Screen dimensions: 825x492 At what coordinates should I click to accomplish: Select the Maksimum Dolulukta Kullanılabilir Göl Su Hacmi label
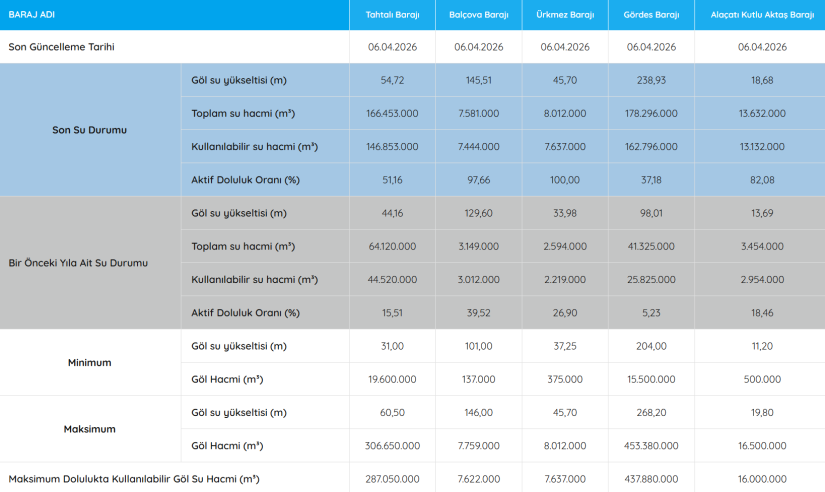[x=133, y=479]
